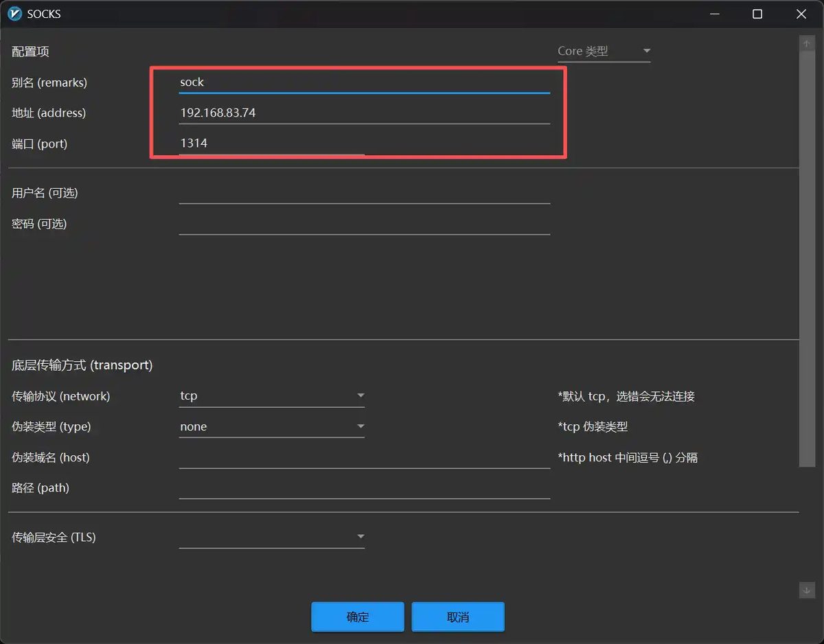Click the v2rayN logo in title bar
Screen dimensions: 824x644
pyautogui.click(x=14, y=14)
